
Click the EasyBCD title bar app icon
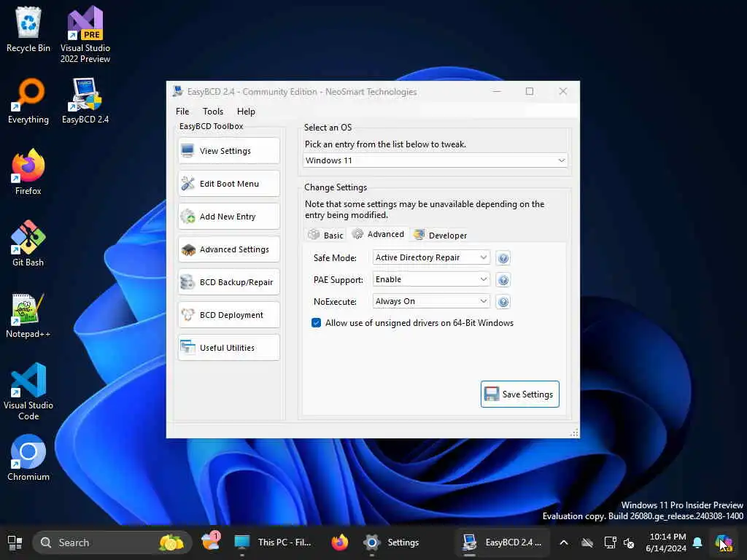[178, 91]
